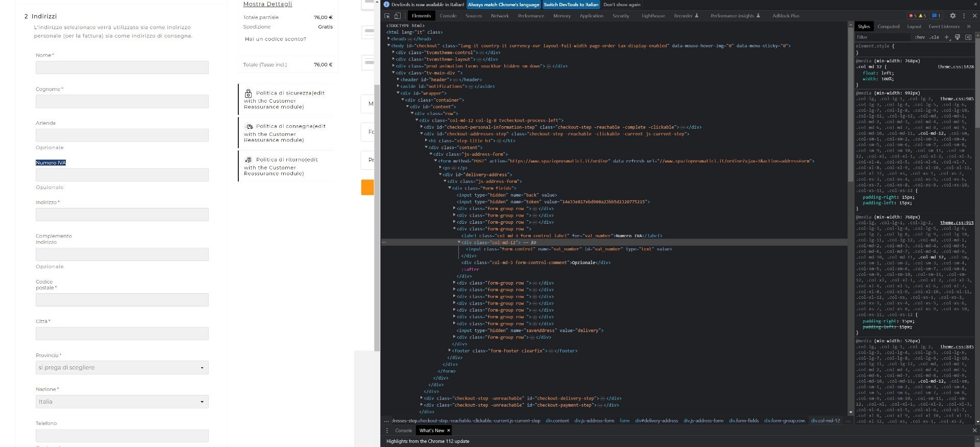Viewport: 980px width, 447px height.
Task: Open the Application tab
Action: pyautogui.click(x=592, y=16)
